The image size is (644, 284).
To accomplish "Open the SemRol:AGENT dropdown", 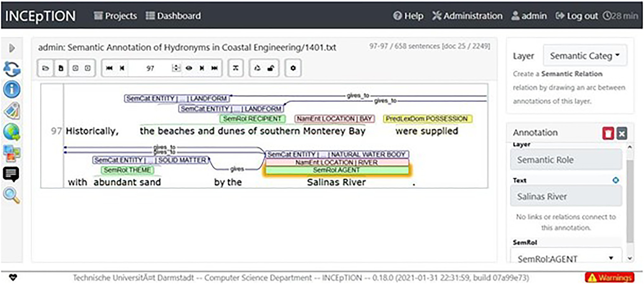I will (x=566, y=258).
